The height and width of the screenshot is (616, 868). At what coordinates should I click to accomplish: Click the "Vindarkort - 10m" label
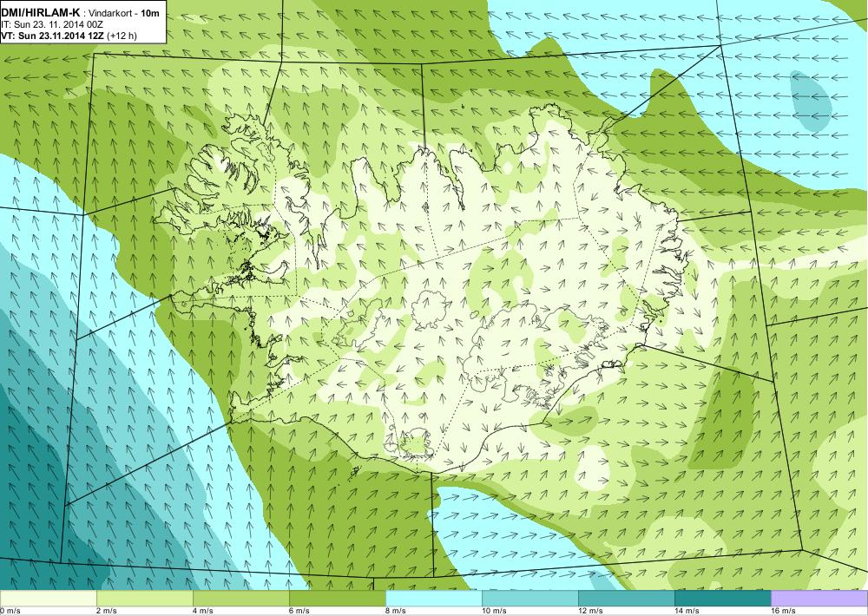[122, 14]
